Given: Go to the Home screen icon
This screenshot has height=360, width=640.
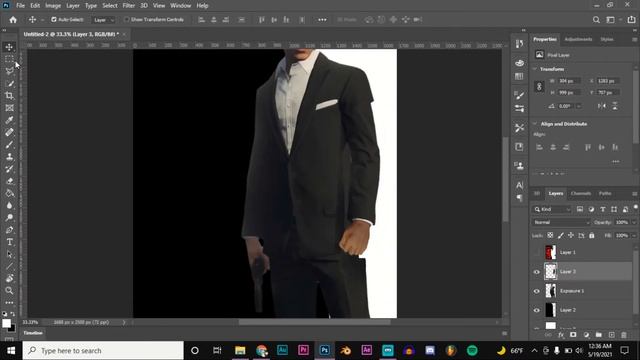Looking at the screenshot, I should (x=13, y=20).
